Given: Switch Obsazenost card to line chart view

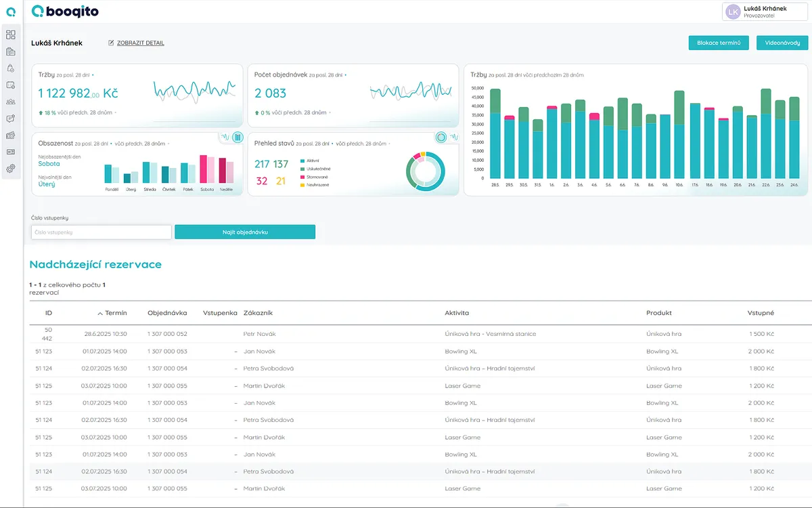Looking at the screenshot, I should 225,137.
